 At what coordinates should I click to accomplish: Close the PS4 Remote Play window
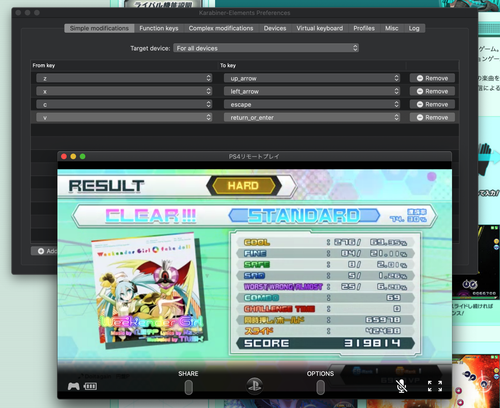pos(64,156)
